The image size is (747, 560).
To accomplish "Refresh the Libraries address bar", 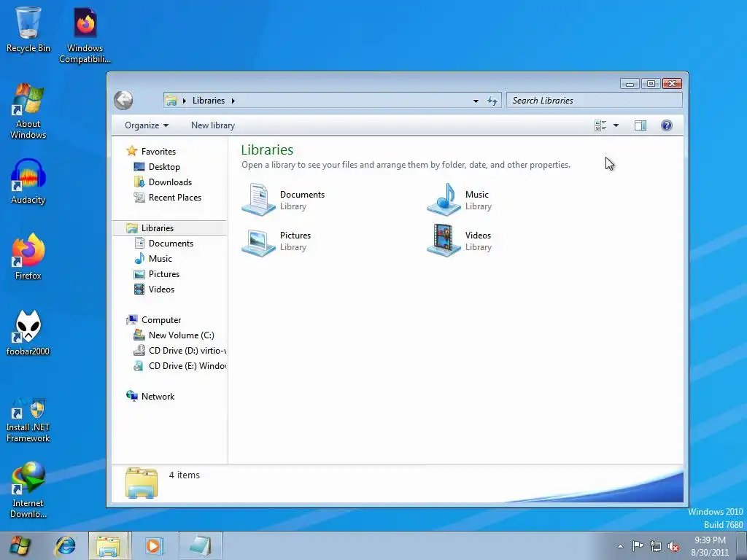I will [x=492, y=101].
